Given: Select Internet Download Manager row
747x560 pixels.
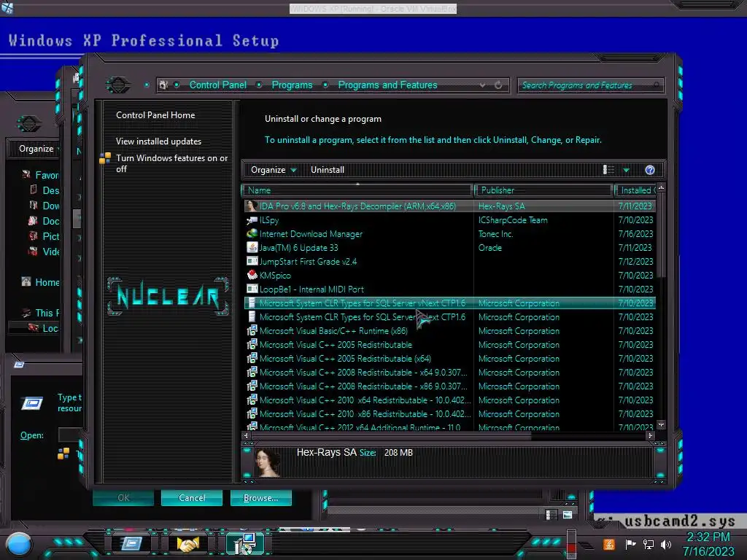Looking at the screenshot, I should tap(449, 234).
